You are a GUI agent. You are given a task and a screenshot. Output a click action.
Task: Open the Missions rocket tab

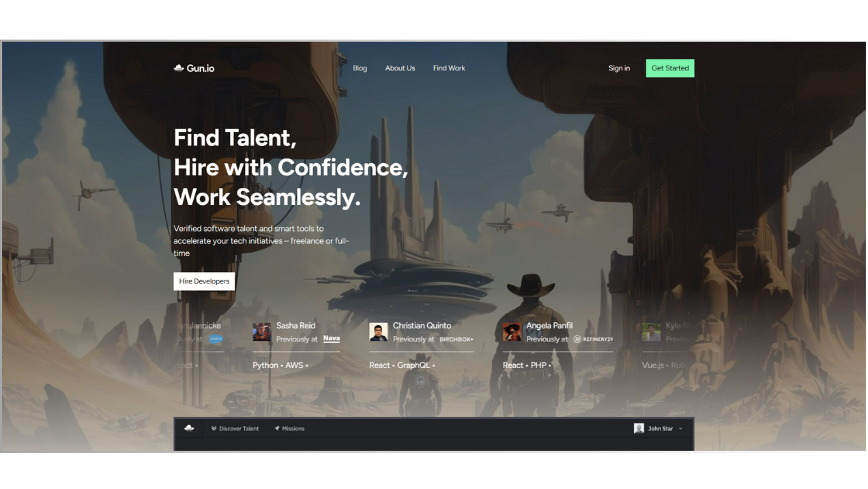(x=289, y=429)
